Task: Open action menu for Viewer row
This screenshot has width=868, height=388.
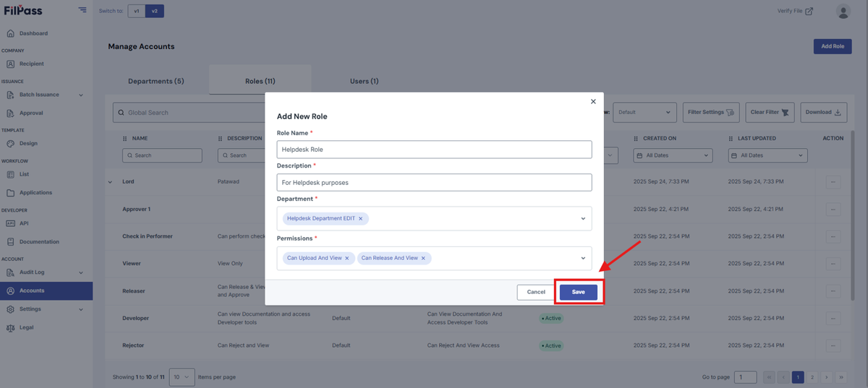Action: [833, 264]
